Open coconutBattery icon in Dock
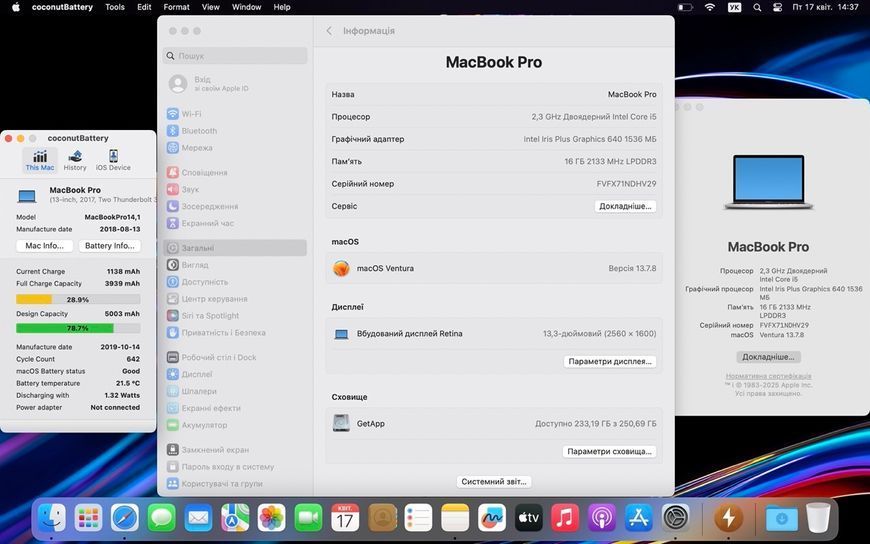The height and width of the screenshot is (544, 870). [x=729, y=518]
